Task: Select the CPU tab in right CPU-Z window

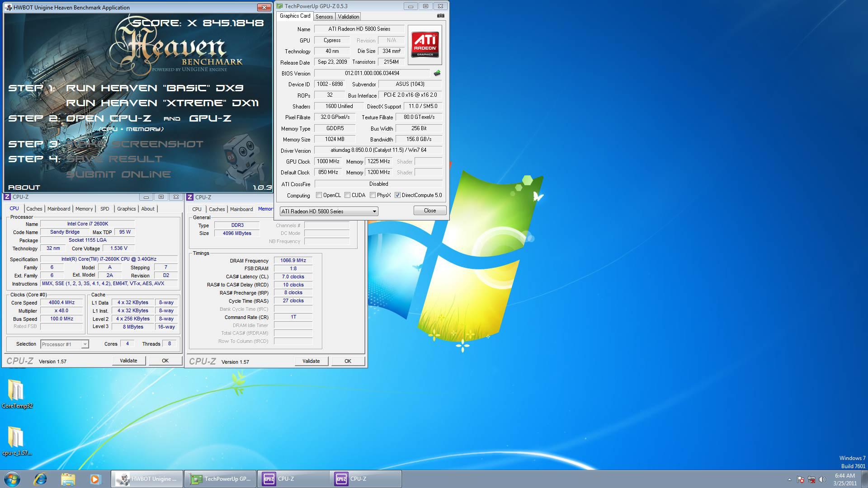Action: point(197,209)
